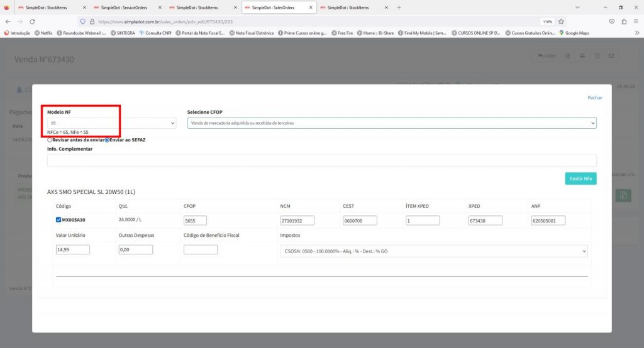Toggle the MX005A30 item checkbox
Image resolution: width=644 pixels, height=348 pixels.
click(x=58, y=220)
